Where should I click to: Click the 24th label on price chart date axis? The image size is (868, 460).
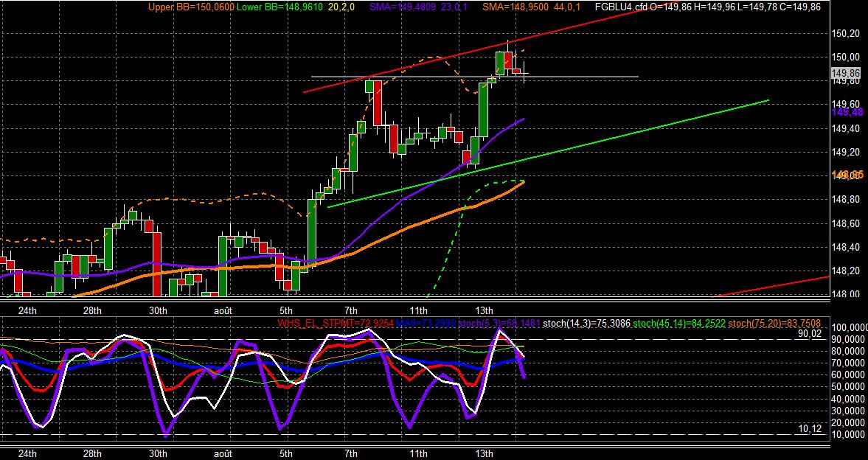[x=27, y=310]
